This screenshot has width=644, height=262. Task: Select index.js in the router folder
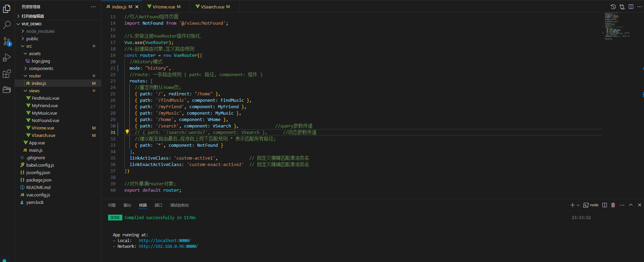(x=58, y=83)
